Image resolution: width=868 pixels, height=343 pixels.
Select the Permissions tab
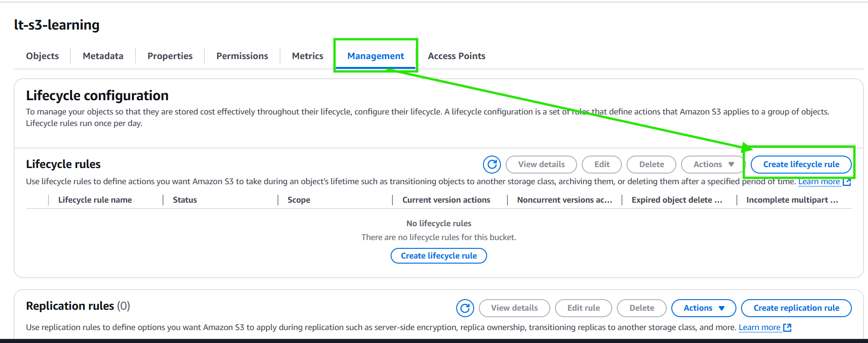coord(242,56)
